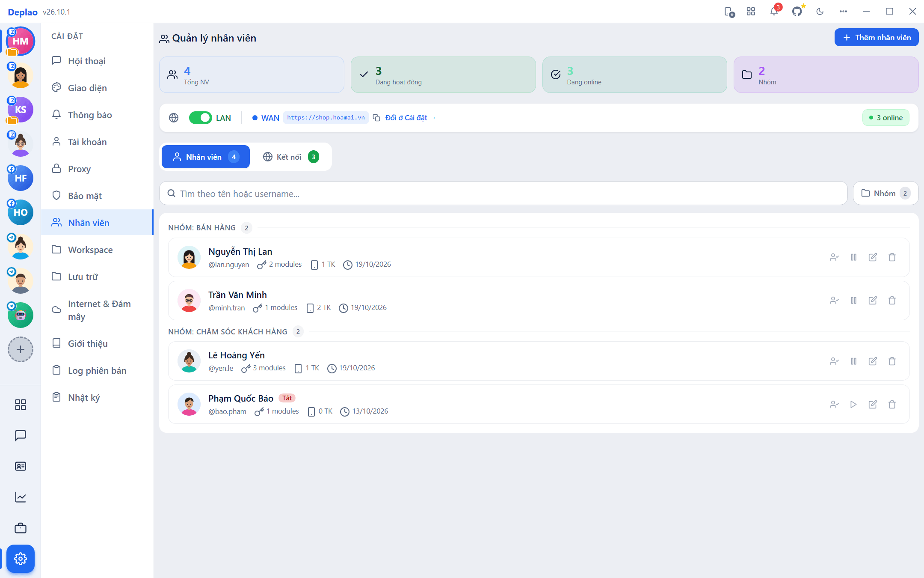924x578 pixels.
Task: Switch to dark mode moon icon
Action: point(820,12)
